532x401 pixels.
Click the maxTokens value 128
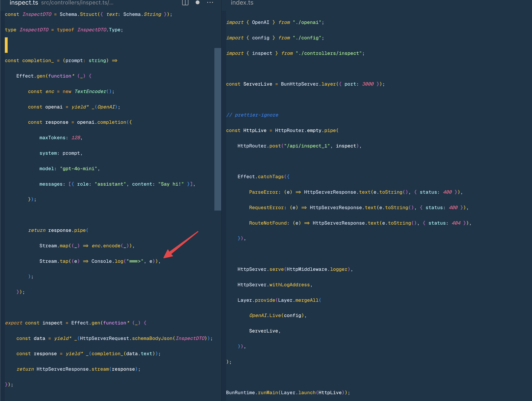76,138
